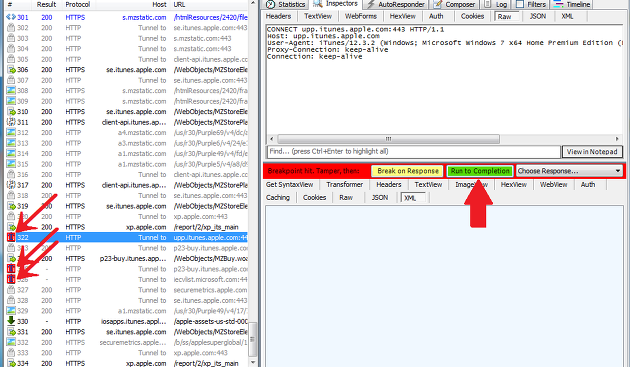Click the image icon of session 312
The width and height of the screenshot is (630, 367).
[x=11, y=133]
